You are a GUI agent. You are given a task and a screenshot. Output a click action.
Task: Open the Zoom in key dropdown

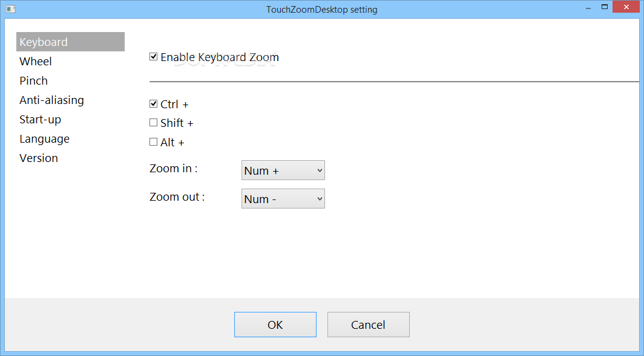[283, 170]
